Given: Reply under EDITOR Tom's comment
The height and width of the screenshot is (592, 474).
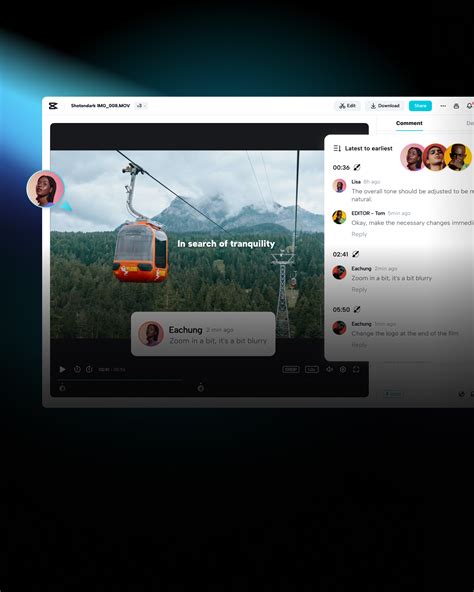Looking at the screenshot, I should (x=359, y=234).
